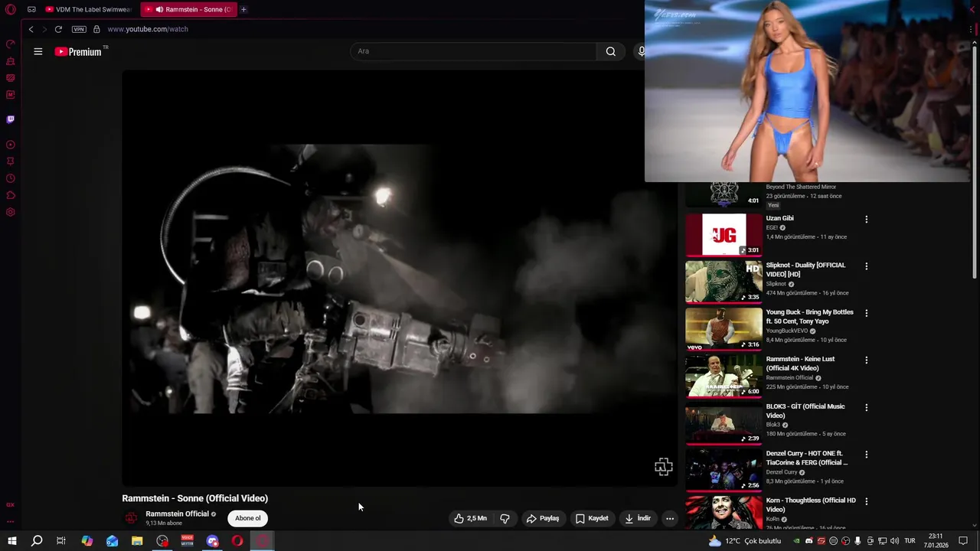Open options menu for Slipknot - Duality

pos(867,266)
